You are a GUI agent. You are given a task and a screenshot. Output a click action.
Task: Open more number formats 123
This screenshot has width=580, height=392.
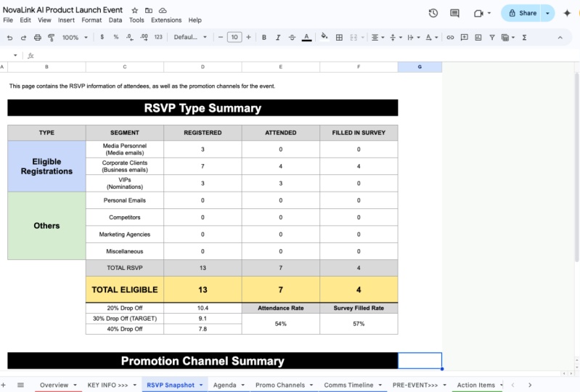(x=158, y=37)
